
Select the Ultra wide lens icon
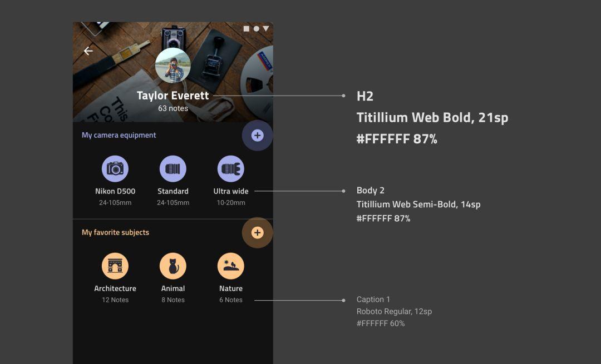[231, 169]
